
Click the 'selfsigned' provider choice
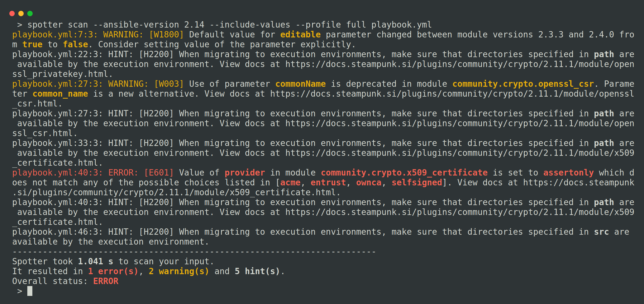click(417, 183)
